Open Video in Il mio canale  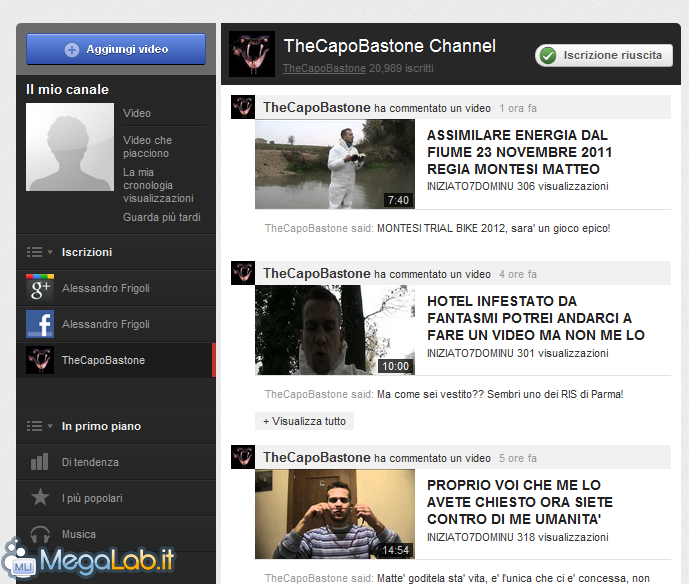click(x=137, y=113)
